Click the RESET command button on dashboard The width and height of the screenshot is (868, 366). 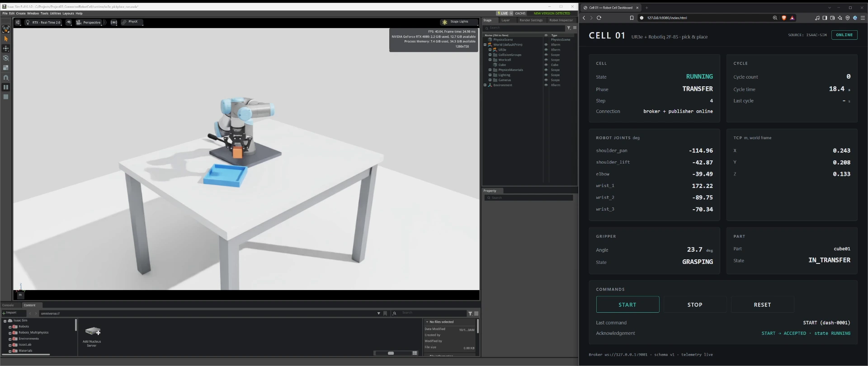(x=762, y=305)
